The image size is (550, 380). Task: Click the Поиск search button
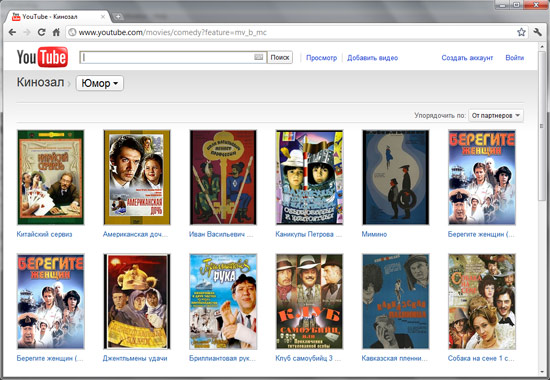[280, 57]
